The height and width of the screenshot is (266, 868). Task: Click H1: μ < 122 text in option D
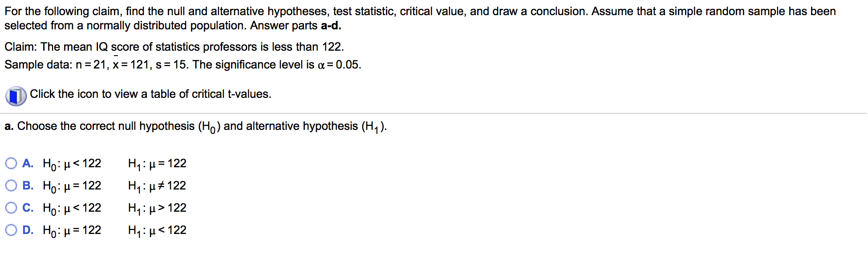point(157,230)
